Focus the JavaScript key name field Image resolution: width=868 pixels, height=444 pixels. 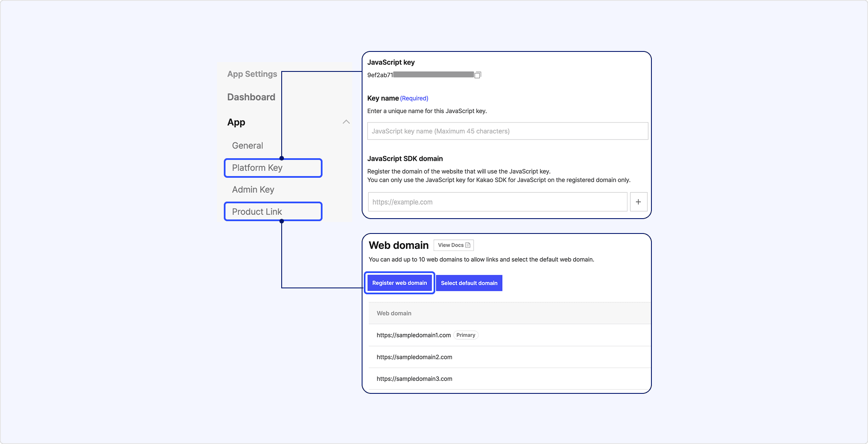coord(507,131)
